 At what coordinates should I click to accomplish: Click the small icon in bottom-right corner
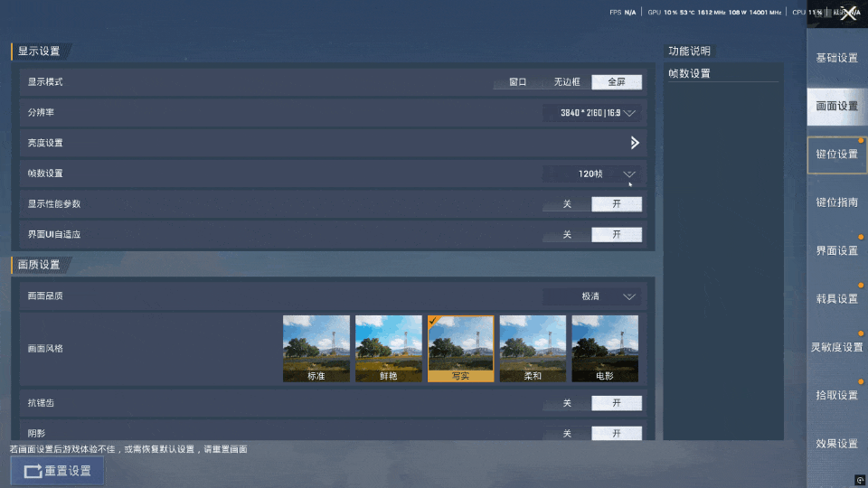pyautogui.click(x=860, y=480)
